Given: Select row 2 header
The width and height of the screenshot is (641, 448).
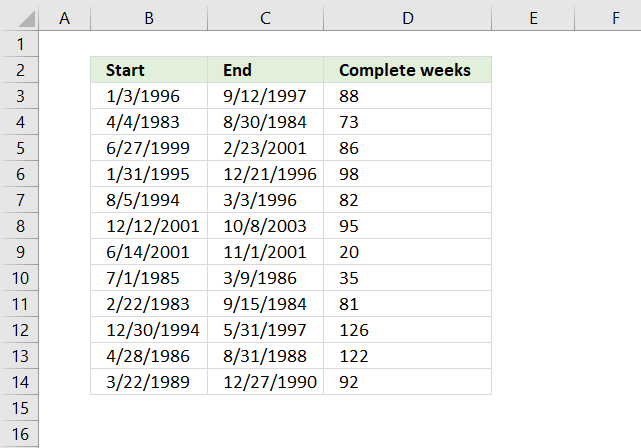Looking at the screenshot, I should [x=20, y=70].
